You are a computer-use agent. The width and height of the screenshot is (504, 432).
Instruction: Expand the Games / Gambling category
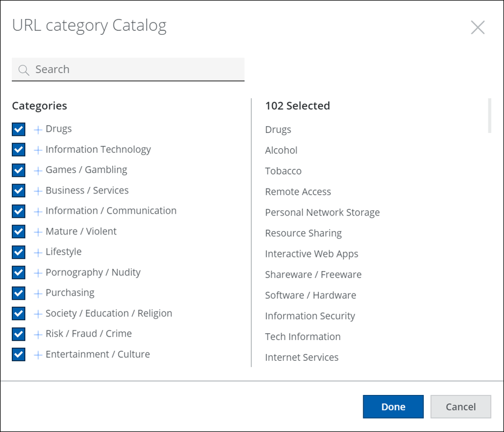coord(38,171)
